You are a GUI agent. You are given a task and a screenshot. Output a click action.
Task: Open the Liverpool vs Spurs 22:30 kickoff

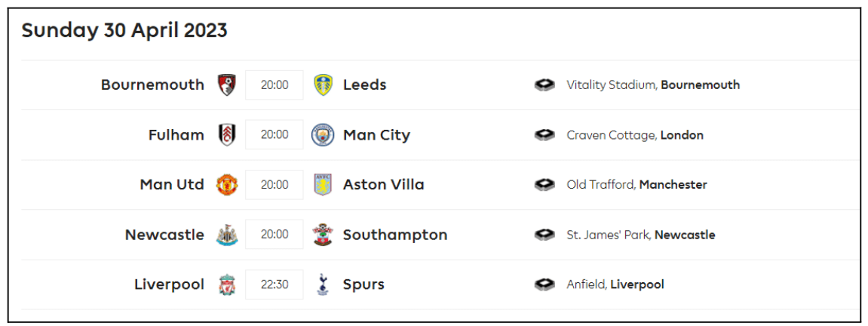[x=275, y=284]
